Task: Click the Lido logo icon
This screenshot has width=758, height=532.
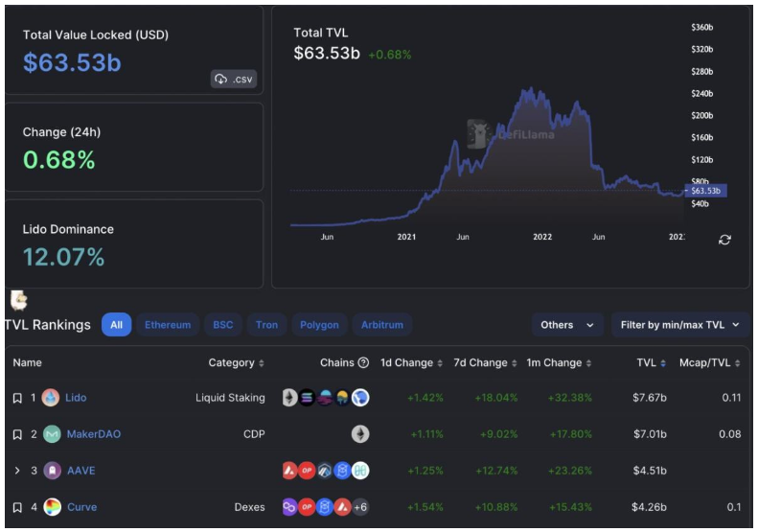Action: (x=51, y=398)
